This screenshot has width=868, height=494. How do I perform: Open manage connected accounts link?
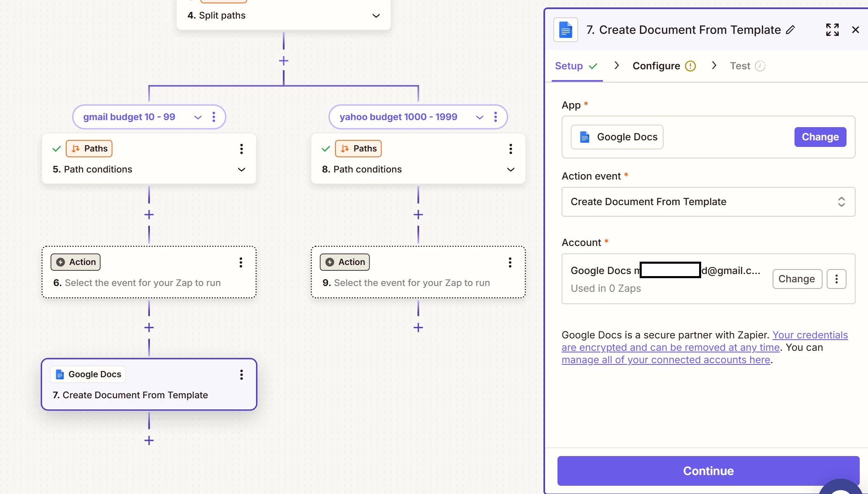tap(666, 360)
